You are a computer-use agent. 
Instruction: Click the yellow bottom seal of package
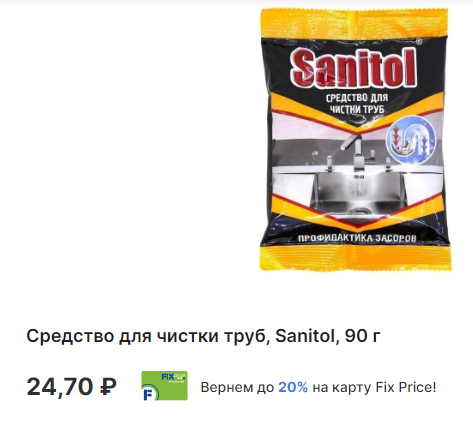(356, 258)
